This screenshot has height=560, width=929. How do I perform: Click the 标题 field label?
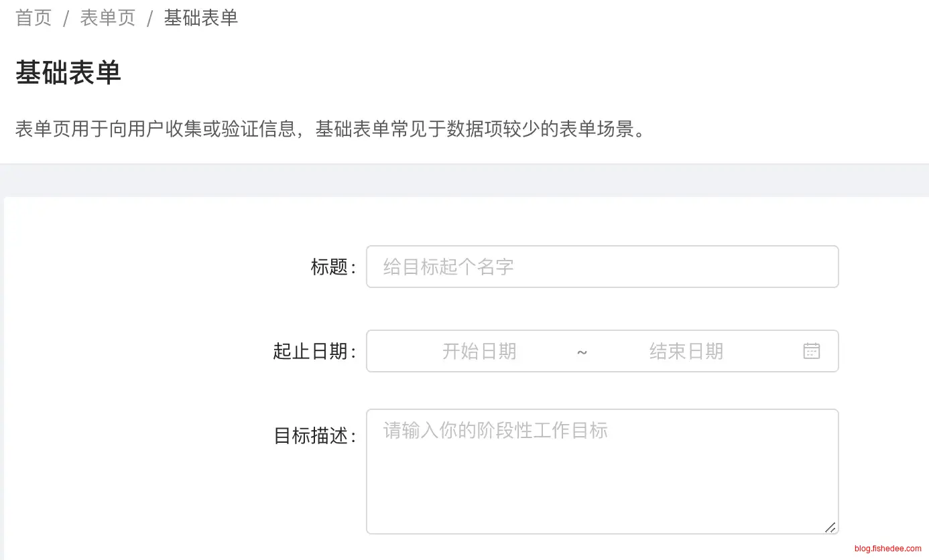[330, 267]
